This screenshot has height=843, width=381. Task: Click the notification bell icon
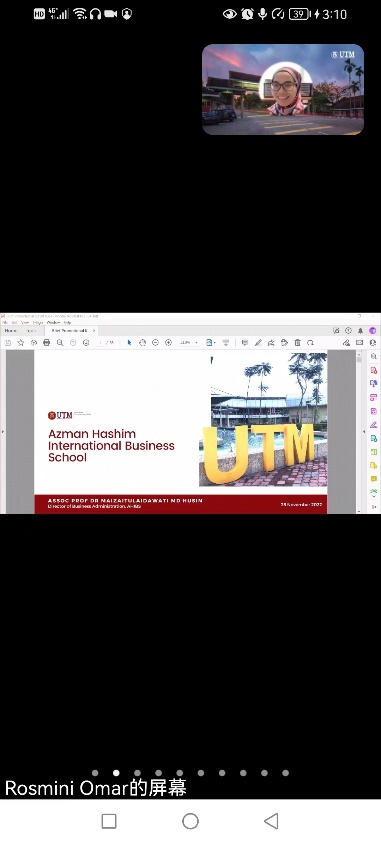coord(360,331)
